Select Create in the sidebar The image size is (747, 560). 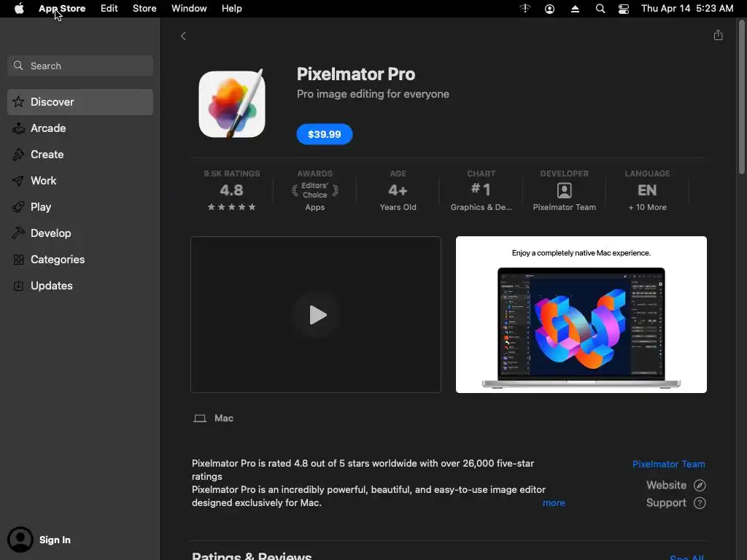(80, 155)
